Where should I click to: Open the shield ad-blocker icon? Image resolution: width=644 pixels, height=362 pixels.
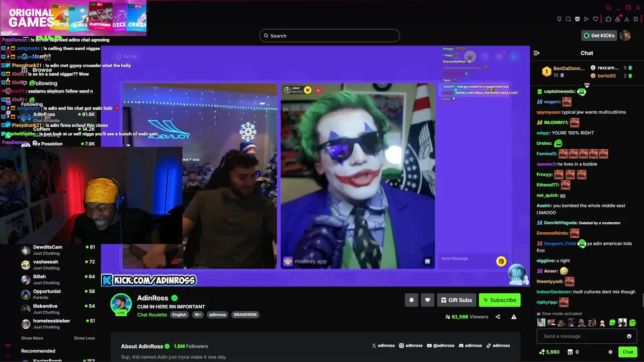(x=577, y=19)
